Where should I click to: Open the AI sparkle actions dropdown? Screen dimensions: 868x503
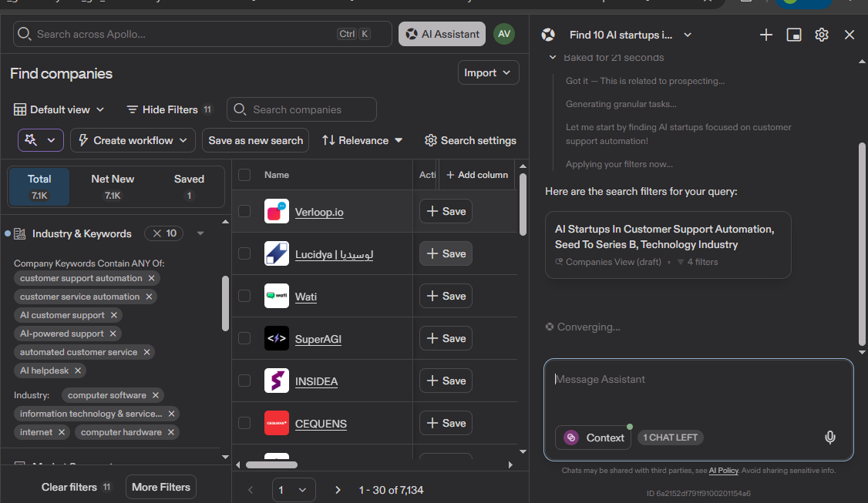coord(40,140)
